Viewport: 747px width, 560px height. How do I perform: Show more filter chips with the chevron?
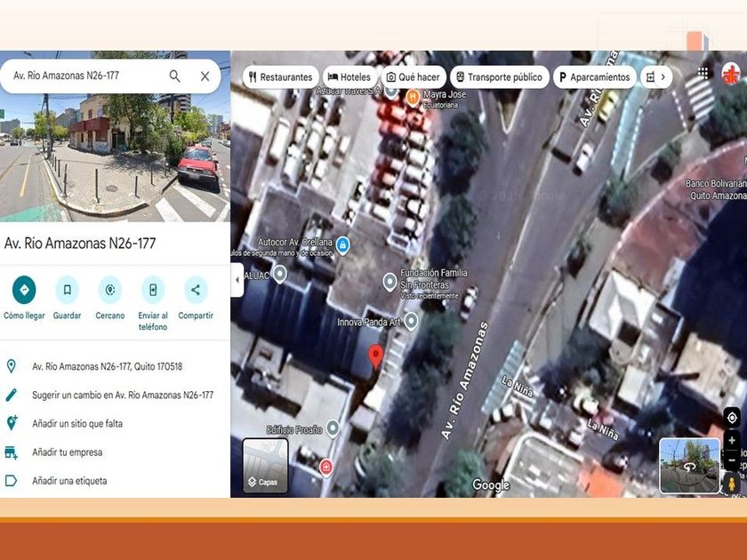pos(663,77)
